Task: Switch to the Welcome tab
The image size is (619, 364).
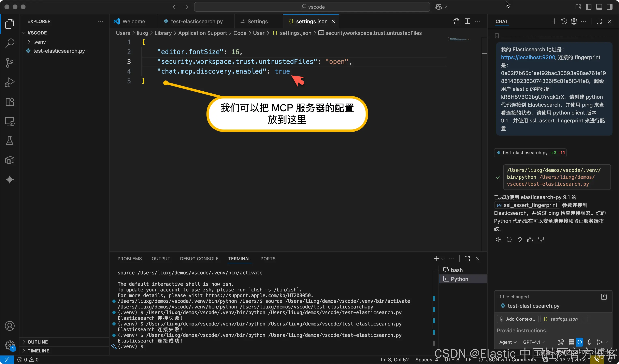Action: coord(134,21)
